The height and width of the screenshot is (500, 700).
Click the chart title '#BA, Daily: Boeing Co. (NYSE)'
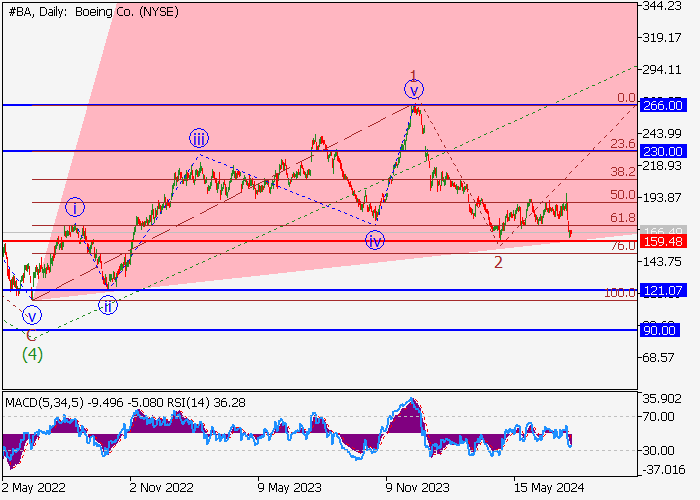(x=93, y=12)
